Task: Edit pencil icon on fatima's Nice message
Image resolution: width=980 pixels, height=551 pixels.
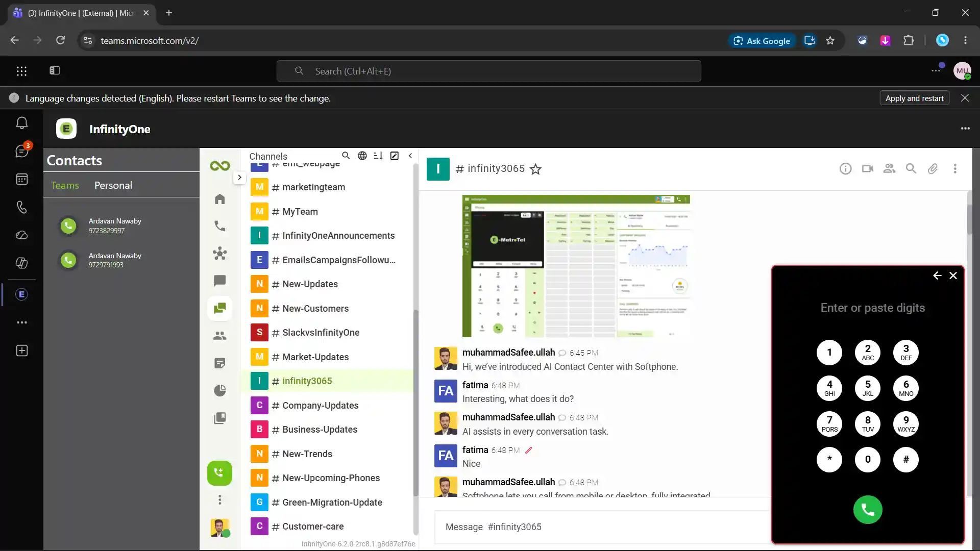Action: pyautogui.click(x=529, y=450)
